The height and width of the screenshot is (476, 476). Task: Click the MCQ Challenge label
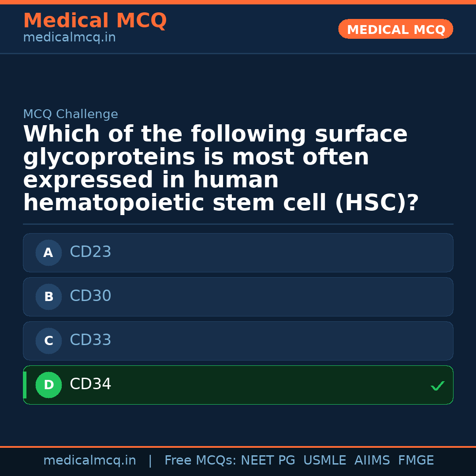(x=71, y=115)
